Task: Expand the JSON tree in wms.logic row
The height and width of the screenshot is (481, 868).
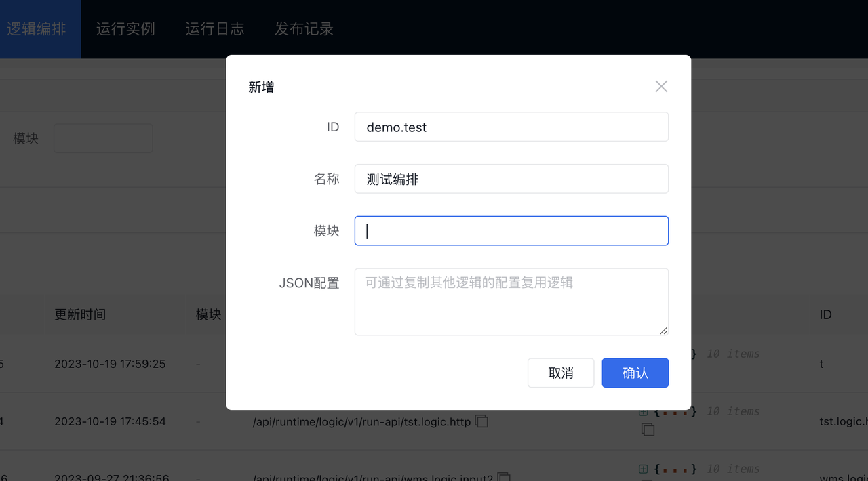Action: click(644, 469)
